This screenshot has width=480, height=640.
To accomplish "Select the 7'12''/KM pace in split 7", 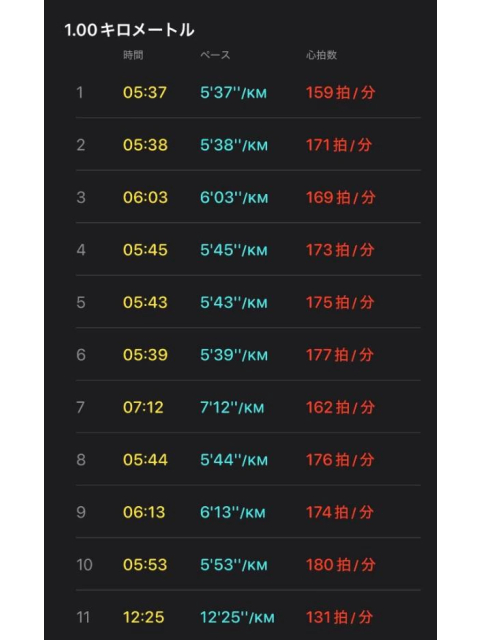I will [x=232, y=407].
